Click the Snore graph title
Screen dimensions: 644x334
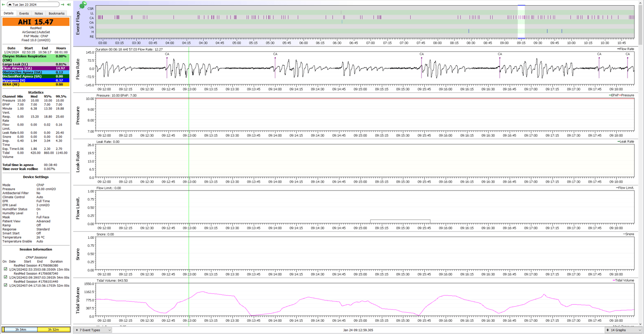(x=78, y=254)
